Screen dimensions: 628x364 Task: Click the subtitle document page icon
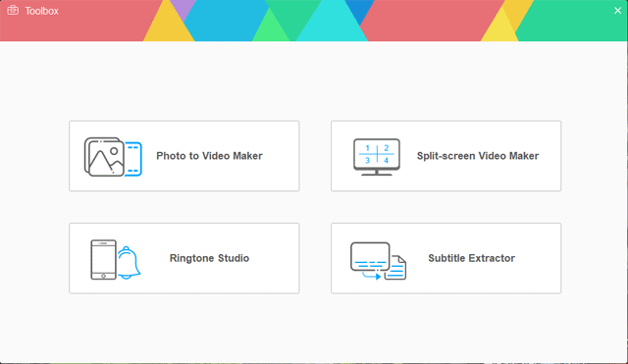(397, 268)
